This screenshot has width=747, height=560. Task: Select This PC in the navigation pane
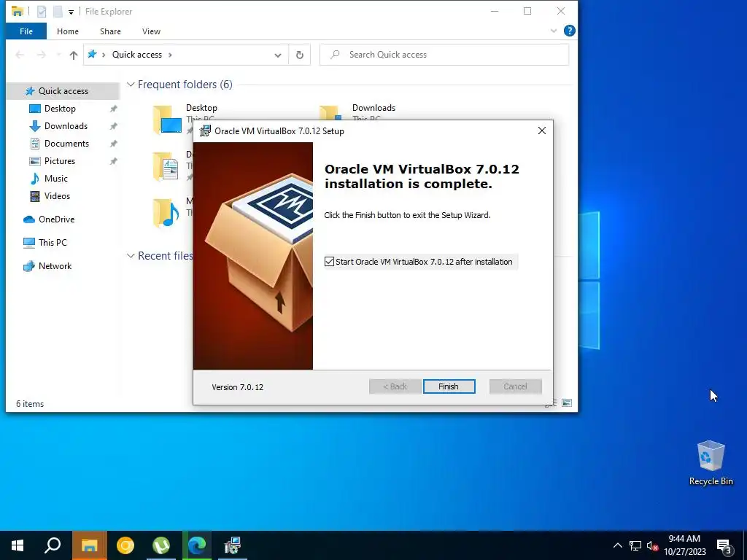(x=53, y=243)
